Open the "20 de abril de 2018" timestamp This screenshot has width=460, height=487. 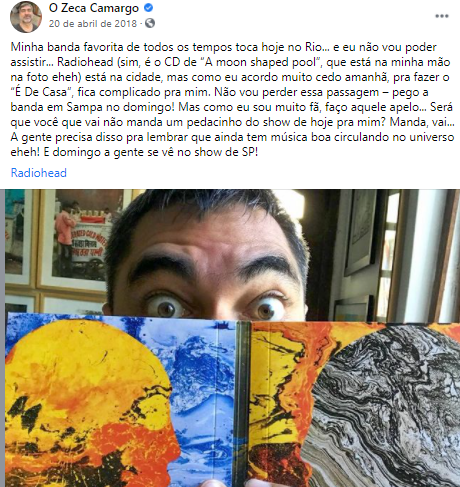point(93,24)
